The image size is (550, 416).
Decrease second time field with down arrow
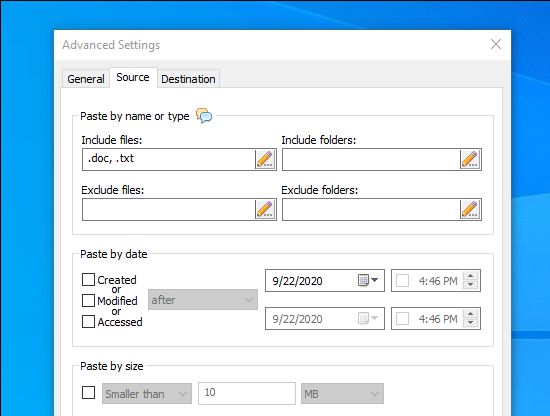click(x=471, y=323)
